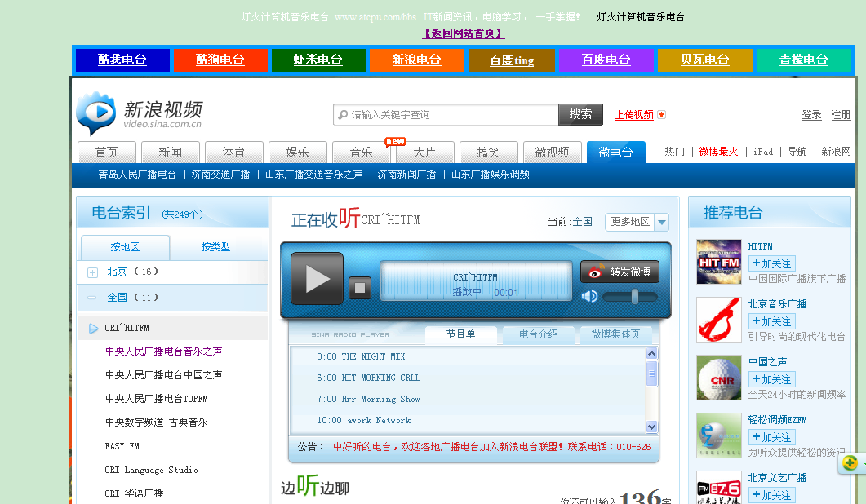The height and width of the screenshot is (504, 866).
Task: Open the 青檬电台 station button
Action: (x=804, y=60)
